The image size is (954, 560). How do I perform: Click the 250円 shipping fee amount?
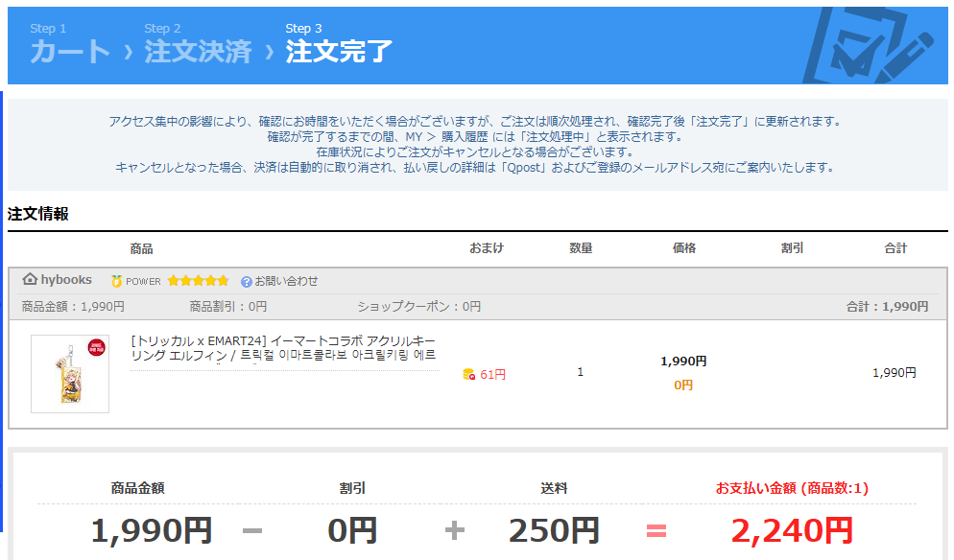point(554,529)
